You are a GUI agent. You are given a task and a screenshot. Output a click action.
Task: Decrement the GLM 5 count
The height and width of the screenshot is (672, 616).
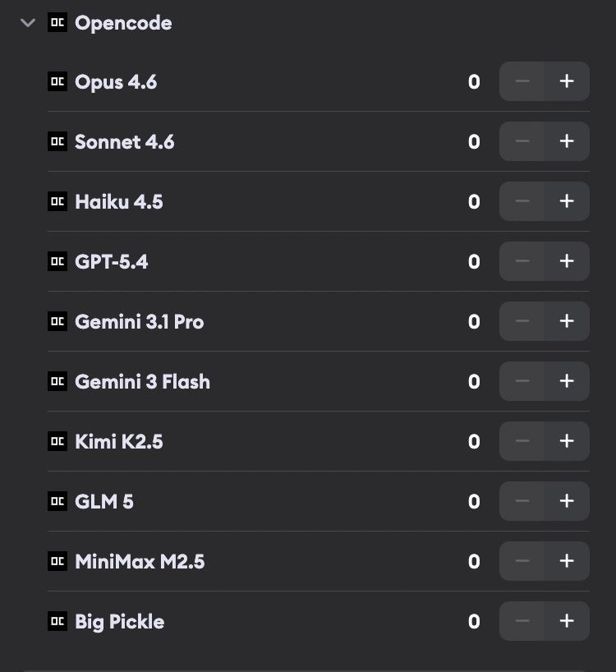[522, 501]
